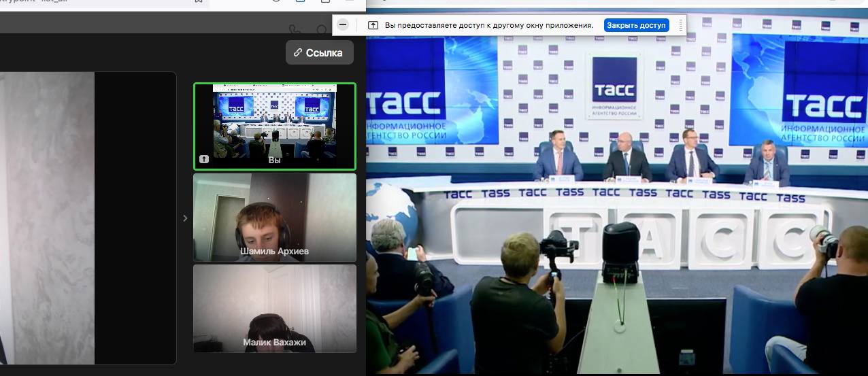Click the screen-share indicator on the Вы tile

[203, 159]
